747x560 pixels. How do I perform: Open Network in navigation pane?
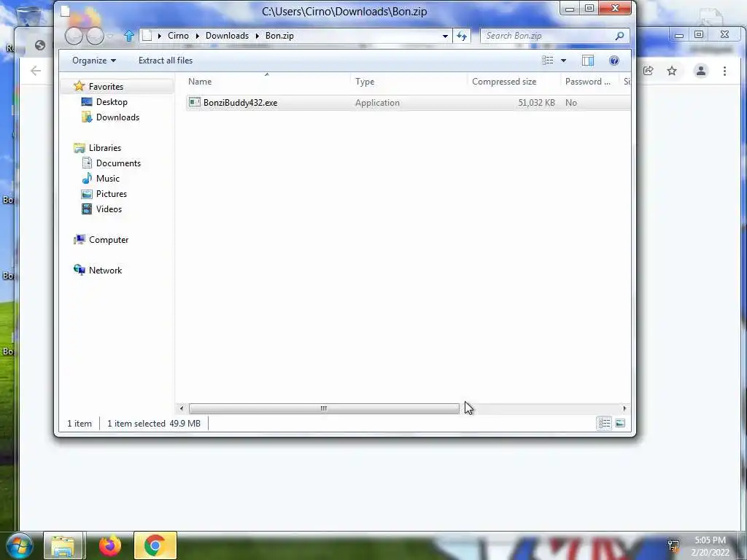click(x=105, y=270)
